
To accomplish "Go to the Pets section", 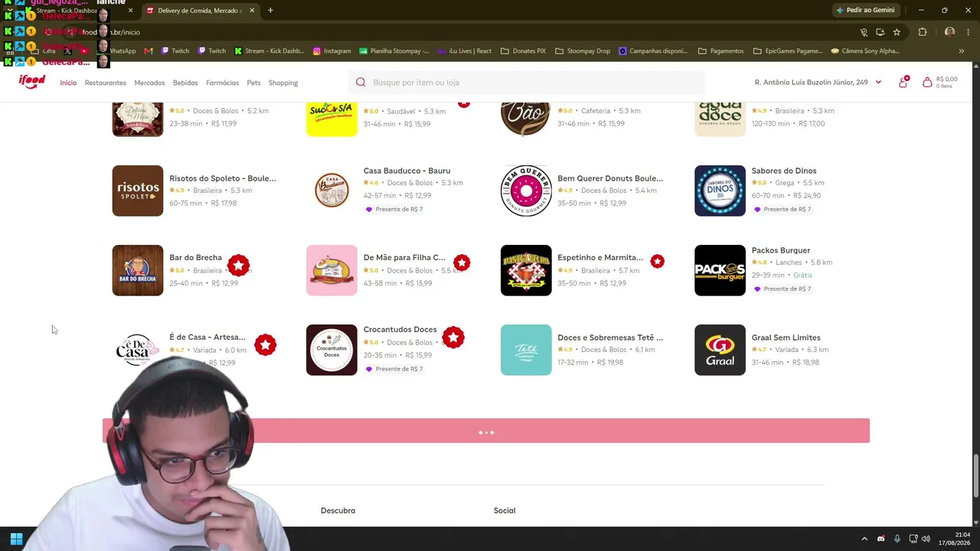I will [253, 83].
